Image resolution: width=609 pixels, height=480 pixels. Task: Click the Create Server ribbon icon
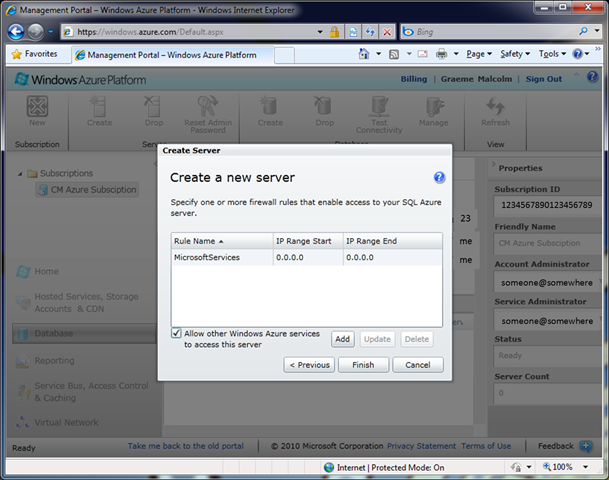coord(99,106)
